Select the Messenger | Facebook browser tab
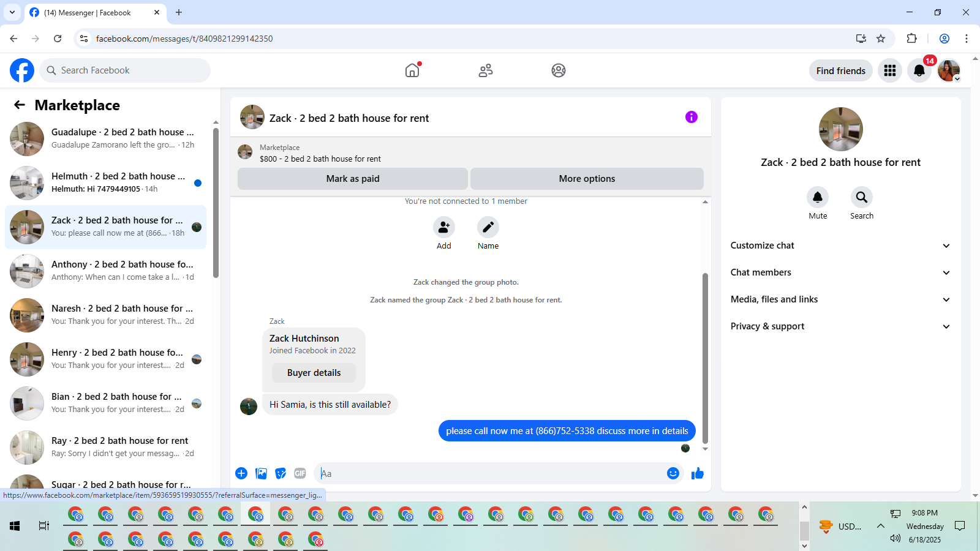The width and height of the screenshot is (980, 551). click(96, 12)
